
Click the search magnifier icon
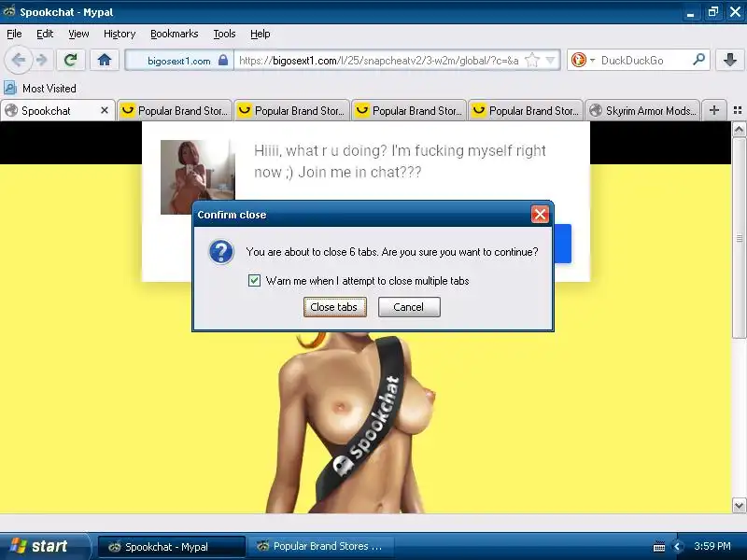click(x=698, y=60)
